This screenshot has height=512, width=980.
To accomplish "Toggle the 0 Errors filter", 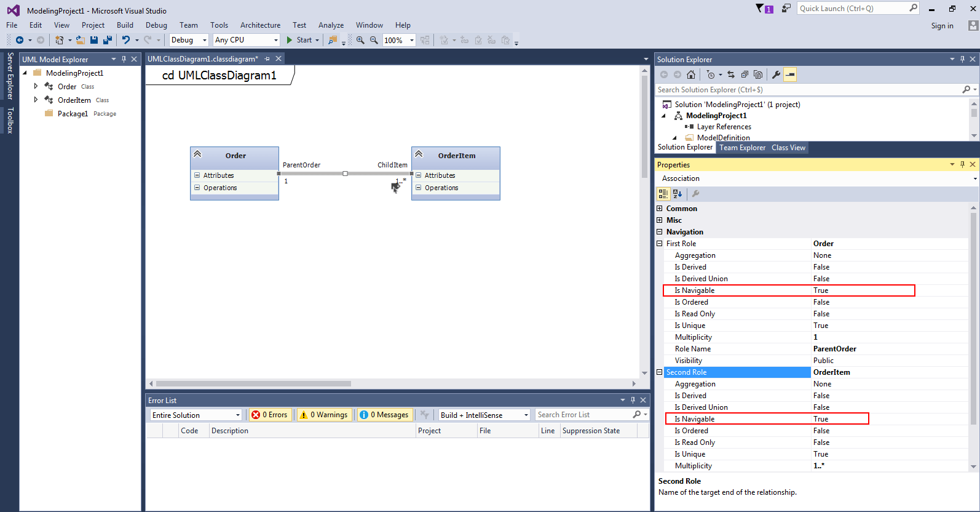I will [269, 415].
